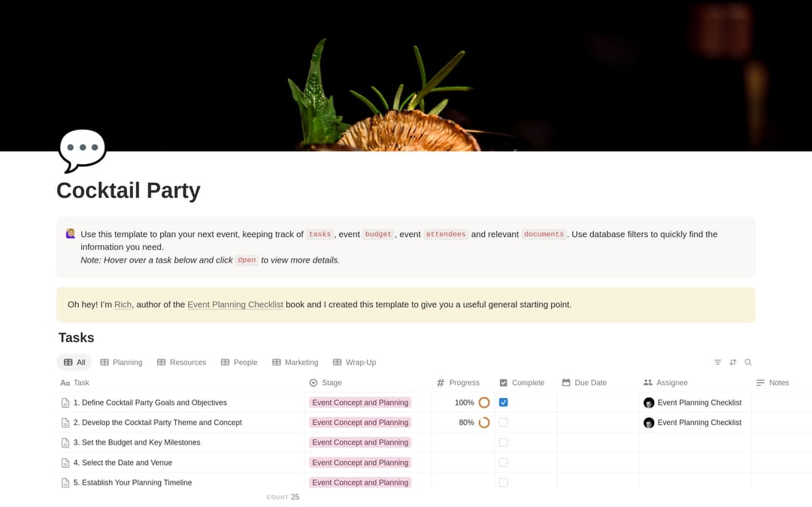Open the Rich author link
The height and width of the screenshot is (507, 812).
pos(123,305)
